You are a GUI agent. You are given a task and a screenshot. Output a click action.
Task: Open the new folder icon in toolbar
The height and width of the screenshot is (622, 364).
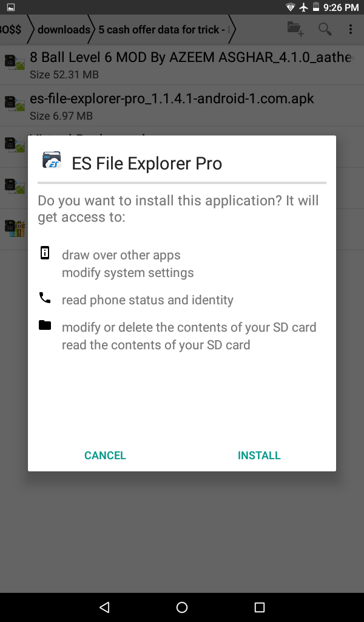tap(295, 29)
